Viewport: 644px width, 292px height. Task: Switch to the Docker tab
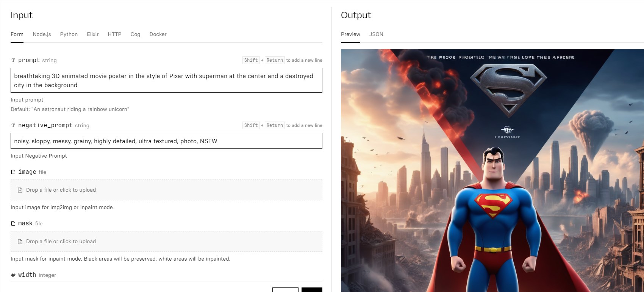158,34
